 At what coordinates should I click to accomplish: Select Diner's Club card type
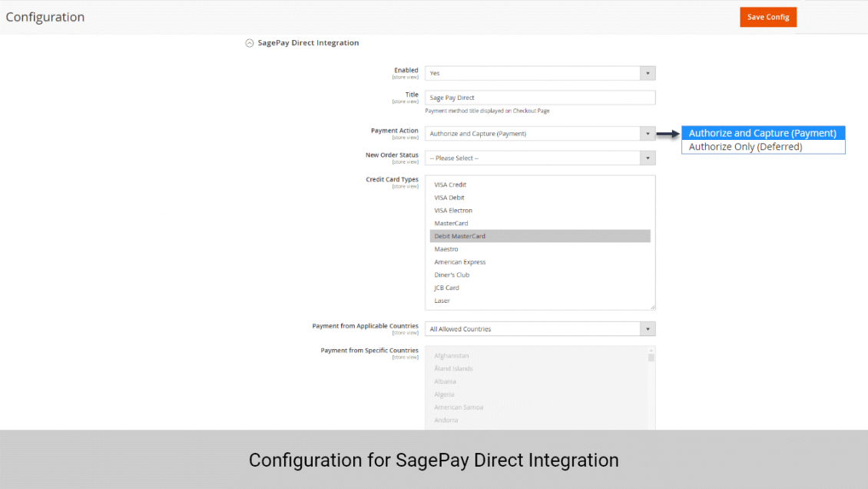(540, 274)
